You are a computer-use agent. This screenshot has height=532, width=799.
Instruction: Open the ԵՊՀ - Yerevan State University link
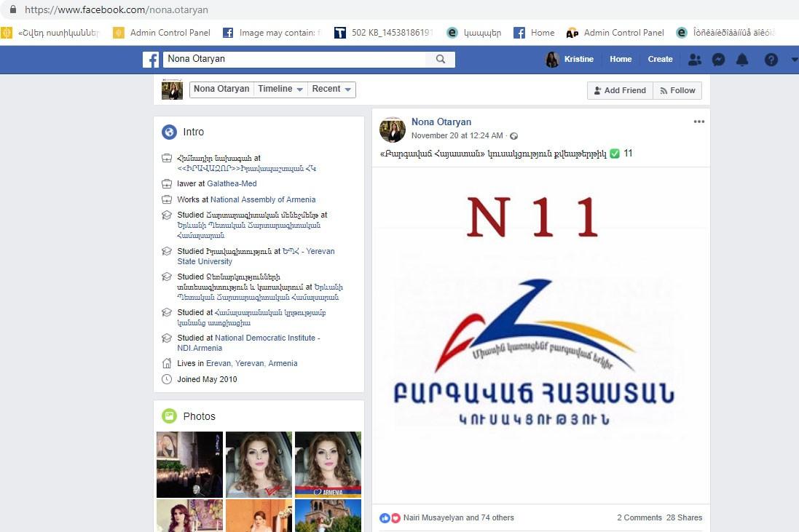coord(256,256)
